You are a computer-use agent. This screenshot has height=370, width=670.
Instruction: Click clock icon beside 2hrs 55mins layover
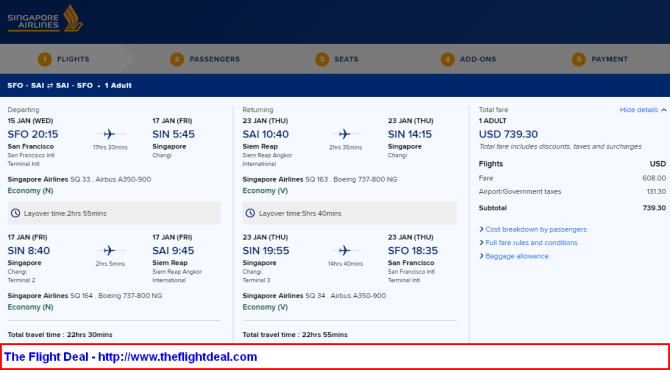(x=15, y=213)
